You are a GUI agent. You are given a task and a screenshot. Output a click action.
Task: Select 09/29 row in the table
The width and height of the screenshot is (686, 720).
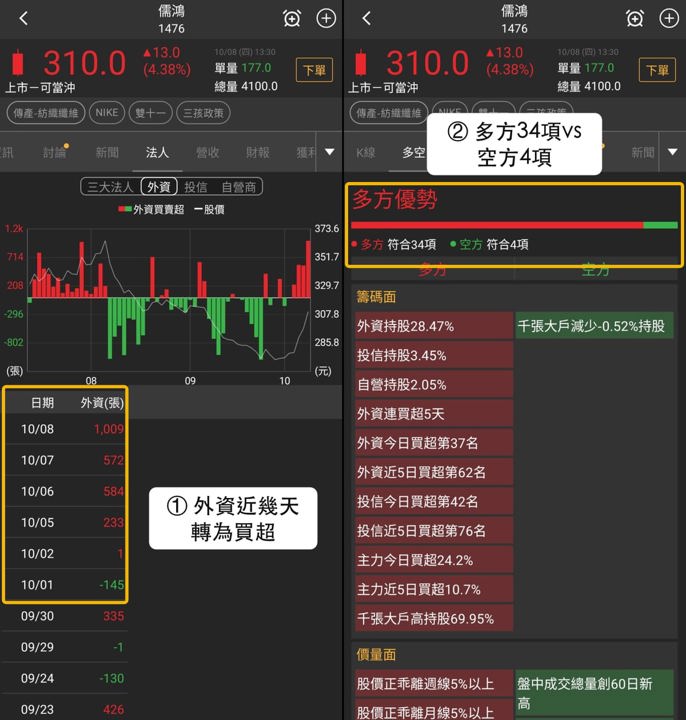click(x=64, y=647)
